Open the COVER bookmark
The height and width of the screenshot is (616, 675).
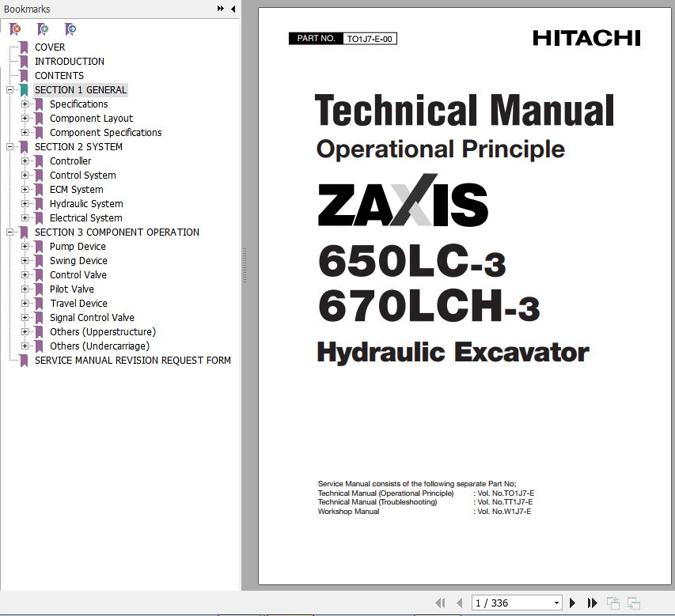point(50,47)
